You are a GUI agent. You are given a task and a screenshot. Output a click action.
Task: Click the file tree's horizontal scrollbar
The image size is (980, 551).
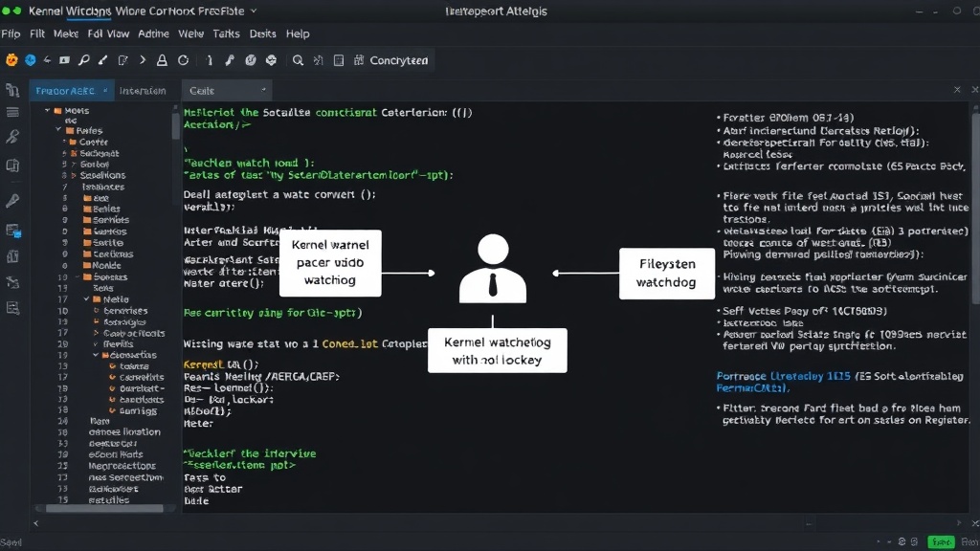click(104, 509)
